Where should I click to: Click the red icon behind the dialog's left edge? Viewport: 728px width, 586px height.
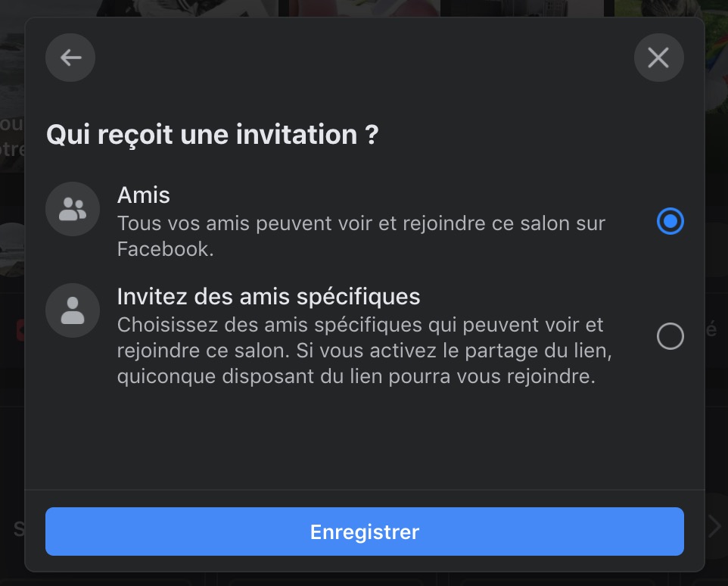point(20,329)
